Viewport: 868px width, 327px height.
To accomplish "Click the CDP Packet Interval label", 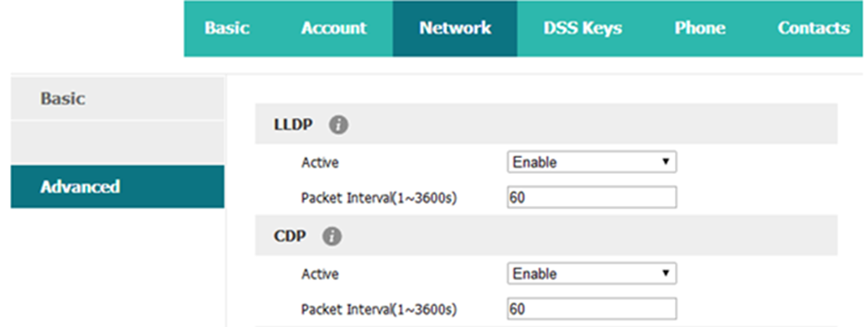I will pyautogui.click(x=379, y=309).
